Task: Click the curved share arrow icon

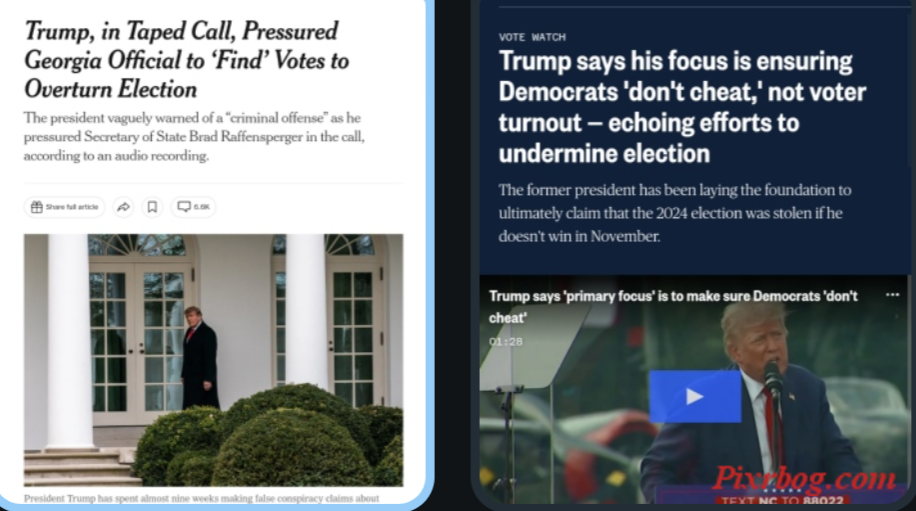Action: click(123, 207)
